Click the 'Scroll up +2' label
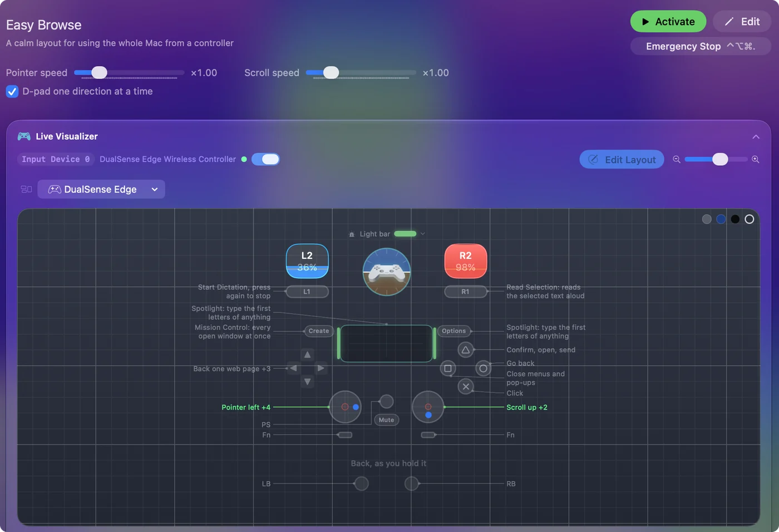The image size is (779, 532). 527,407
